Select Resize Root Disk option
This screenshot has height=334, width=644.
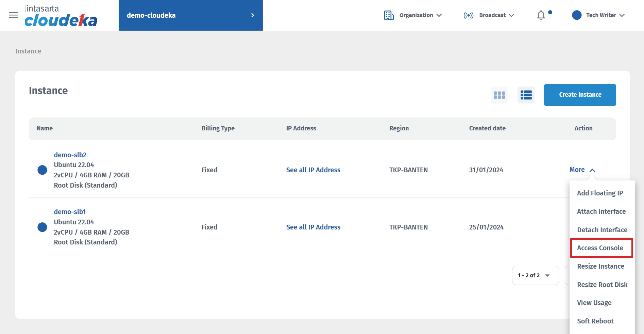602,285
